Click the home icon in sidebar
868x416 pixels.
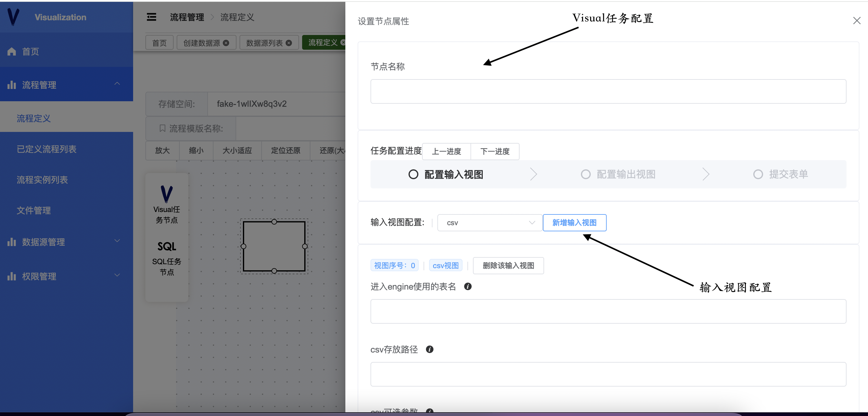point(12,52)
